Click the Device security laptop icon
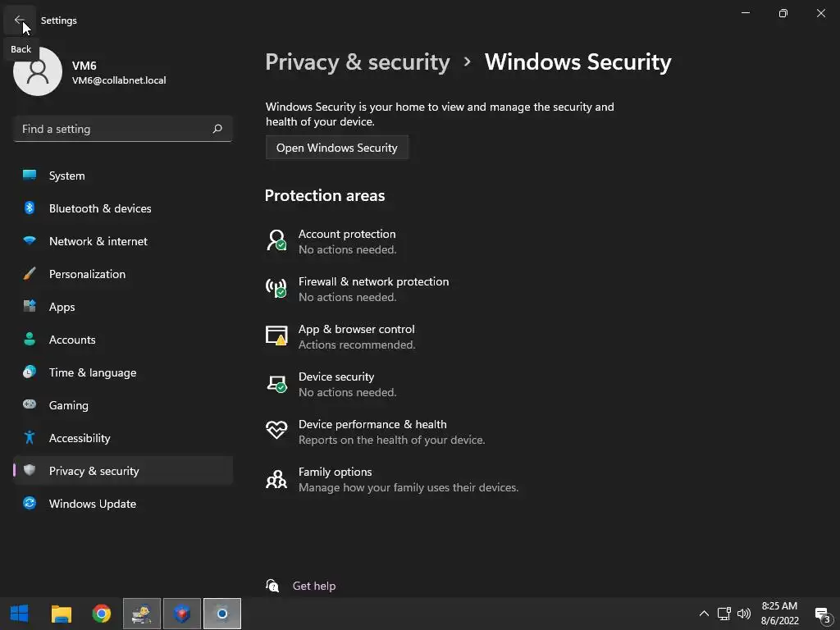This screenshot has width=840, height=630. click(276, 384)
